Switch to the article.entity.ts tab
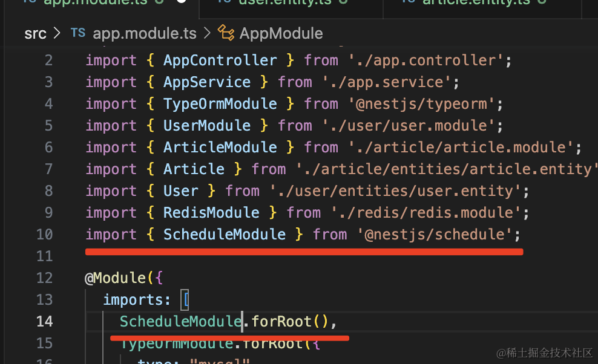The image size is (598, 364). coord(475,2)
